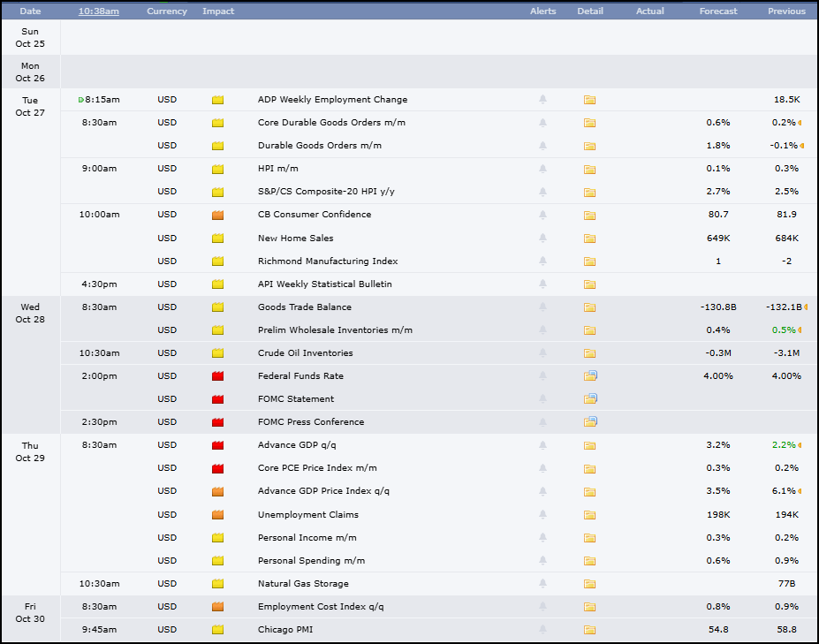This screenshot has width=819, height=644.
Task: Expand FOMC Statement detail folder
Action: (x=590, y=398)
